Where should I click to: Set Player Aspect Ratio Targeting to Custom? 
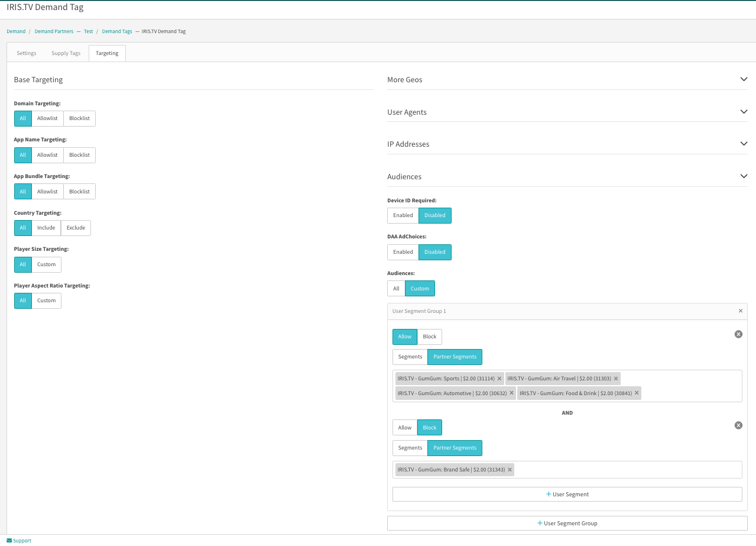46,301
